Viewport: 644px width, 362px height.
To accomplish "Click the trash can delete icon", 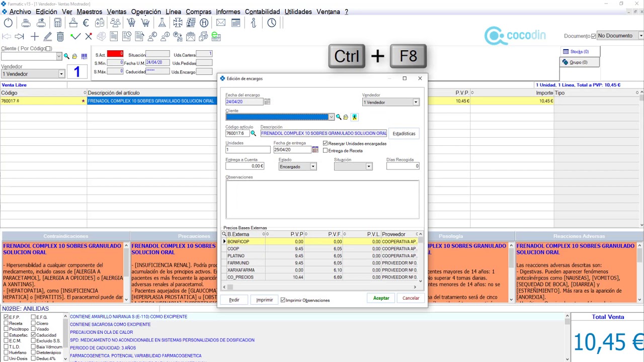I will (60, 36).
